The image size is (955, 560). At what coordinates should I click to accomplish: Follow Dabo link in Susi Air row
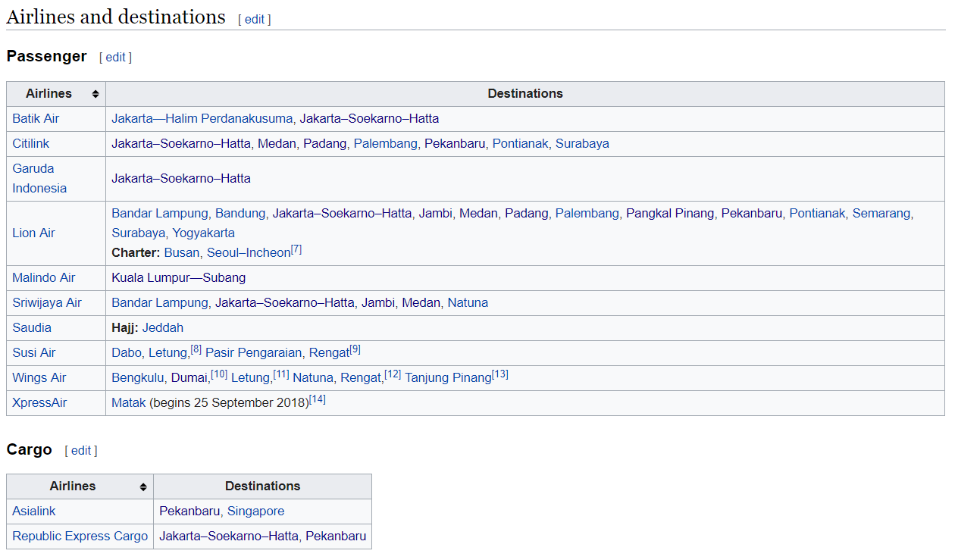tap(127, 353)
